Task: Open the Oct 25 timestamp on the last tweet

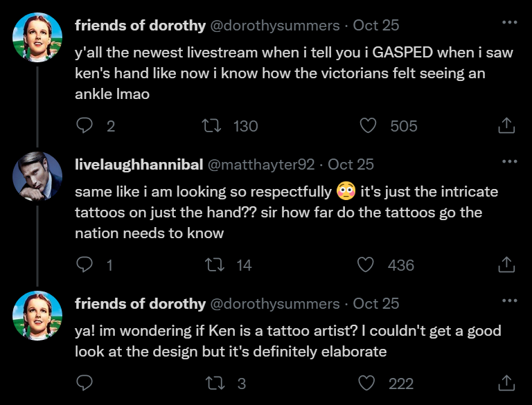Action: (376, 303)
